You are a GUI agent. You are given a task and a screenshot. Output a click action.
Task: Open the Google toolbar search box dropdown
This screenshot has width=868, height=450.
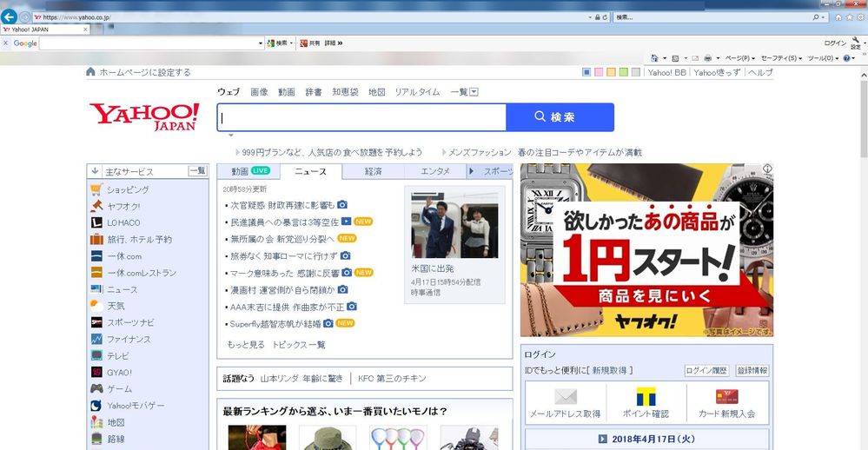[x=260, y=43]
